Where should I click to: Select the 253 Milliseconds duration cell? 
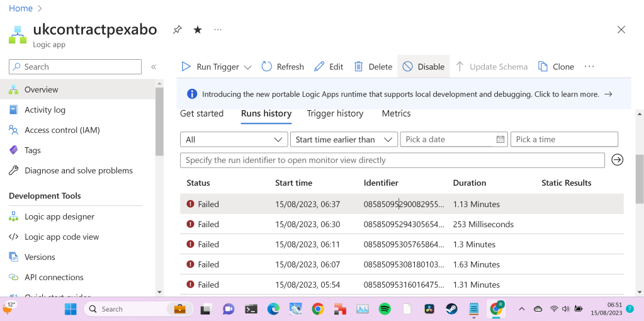(483, 225)
